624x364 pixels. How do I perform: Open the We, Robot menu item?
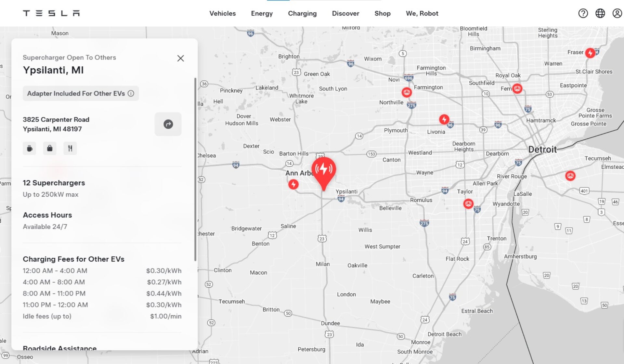coord(422,13)
